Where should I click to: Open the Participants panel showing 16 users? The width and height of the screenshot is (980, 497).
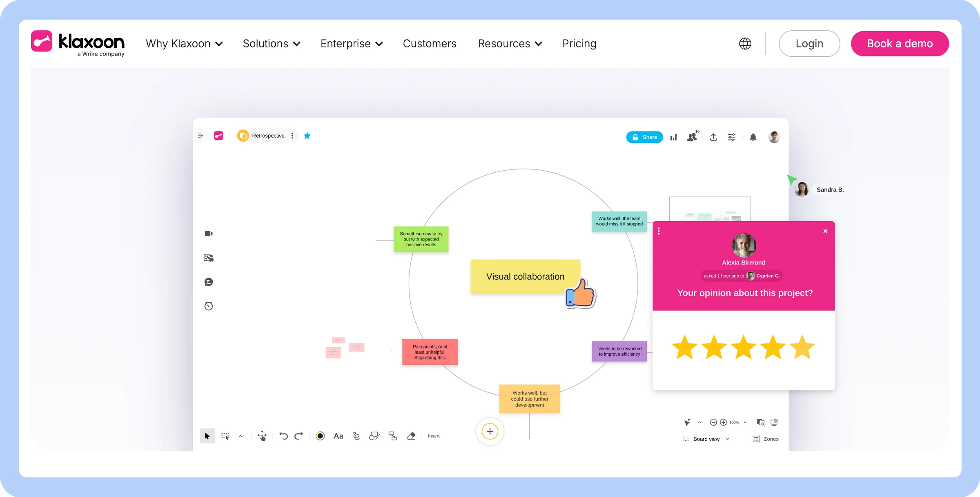(x=692, y=137)
